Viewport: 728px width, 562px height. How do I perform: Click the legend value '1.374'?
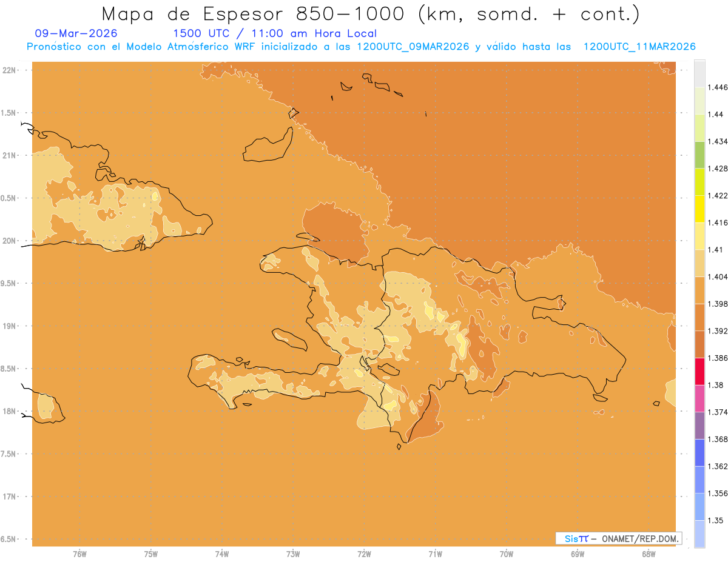718,412
